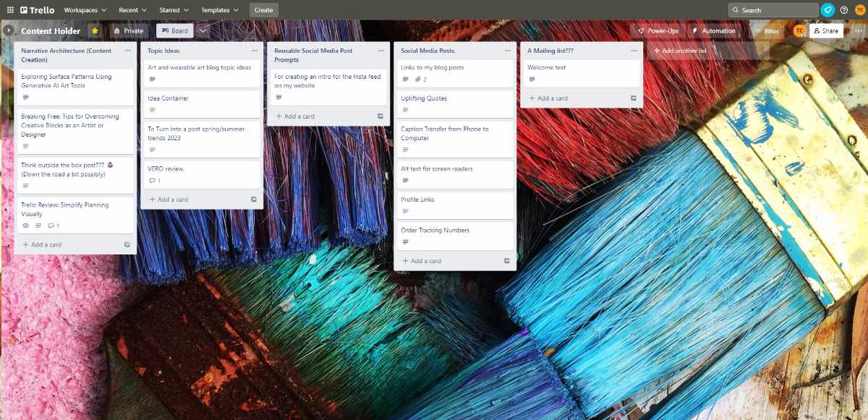This screenshot has width=868, height=420.
Task: Open board Automation
Action: [713, 30]
